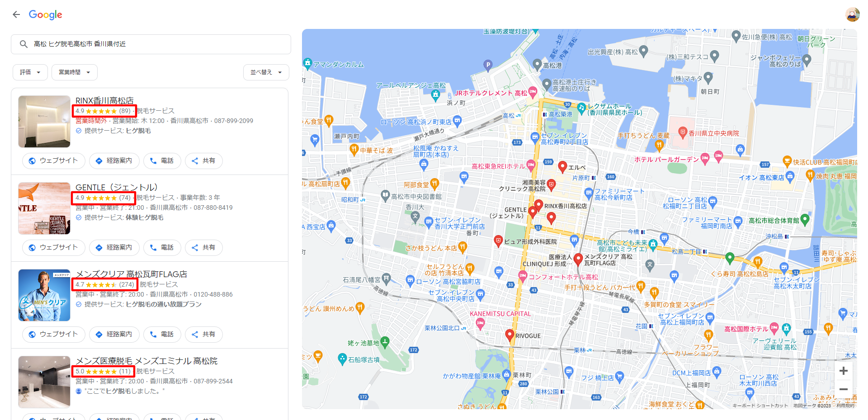
Task: Click ウェブサイト button for RINX香川高松店
Action: [54, 160]
